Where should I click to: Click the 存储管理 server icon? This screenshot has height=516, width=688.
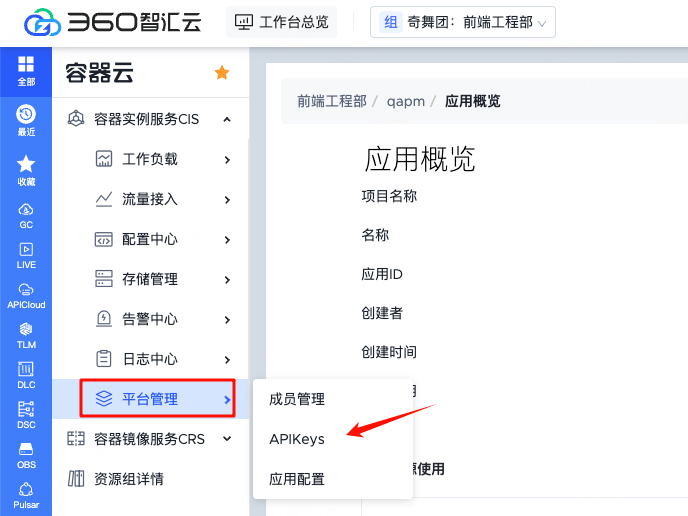point(104,279)
